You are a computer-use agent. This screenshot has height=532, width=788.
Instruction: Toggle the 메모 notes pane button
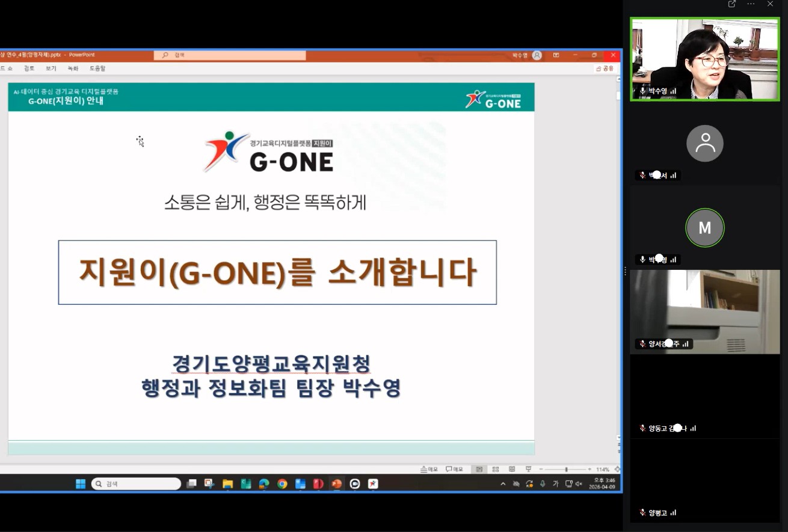point(429,469)
